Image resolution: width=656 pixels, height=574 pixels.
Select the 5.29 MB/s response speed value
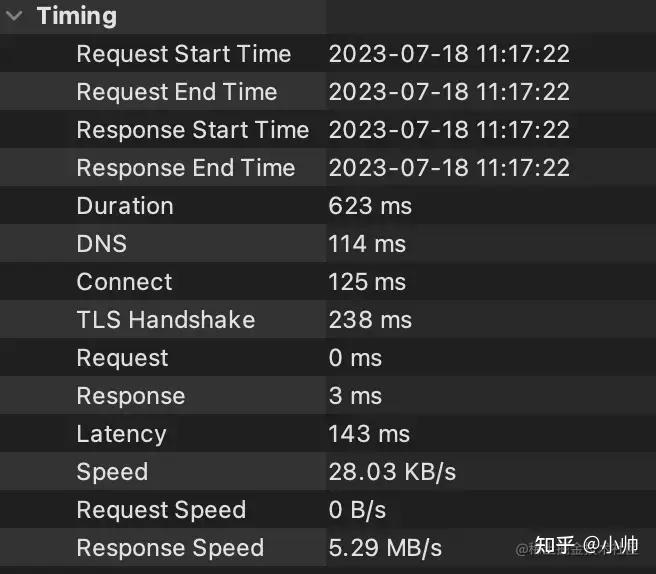pos(385,548)
